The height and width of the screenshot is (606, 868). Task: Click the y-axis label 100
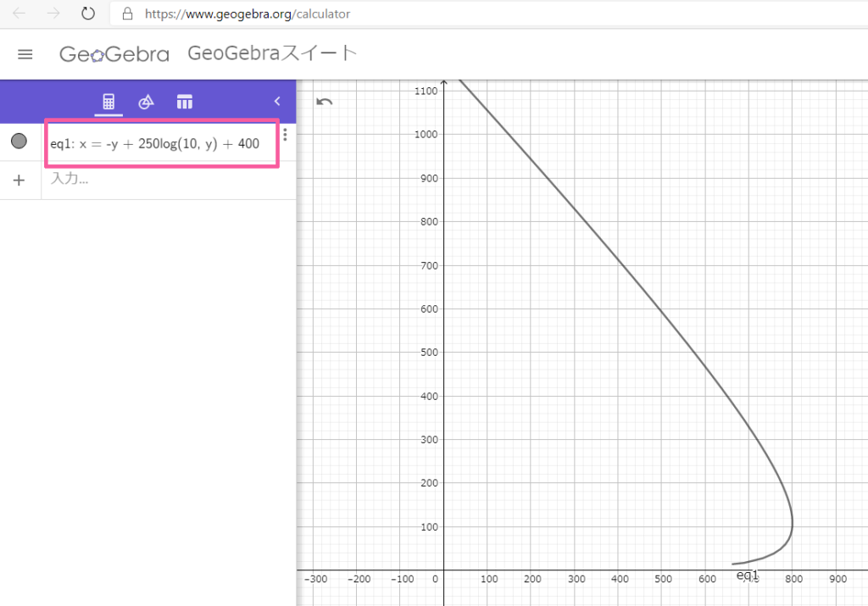(429, 527)
